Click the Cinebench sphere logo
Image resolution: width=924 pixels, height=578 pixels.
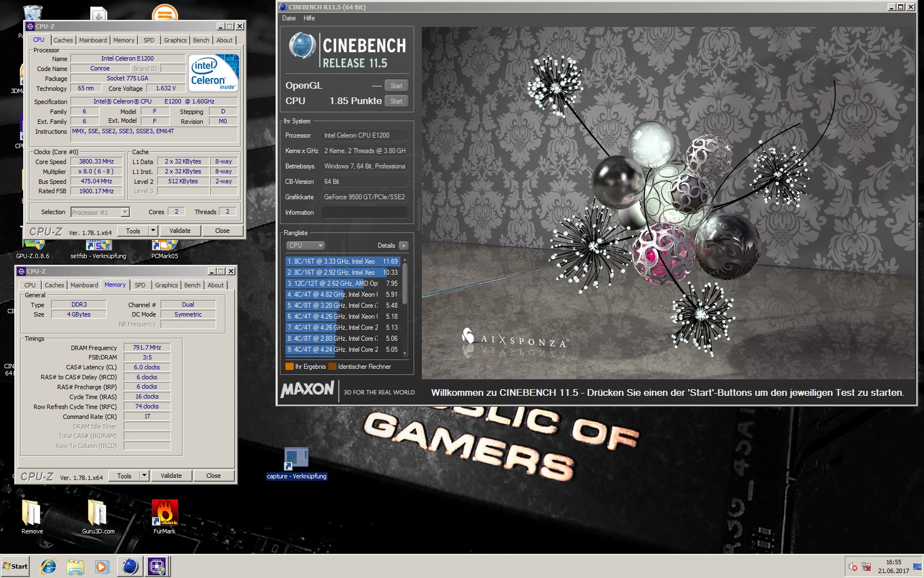click(302, 46)
